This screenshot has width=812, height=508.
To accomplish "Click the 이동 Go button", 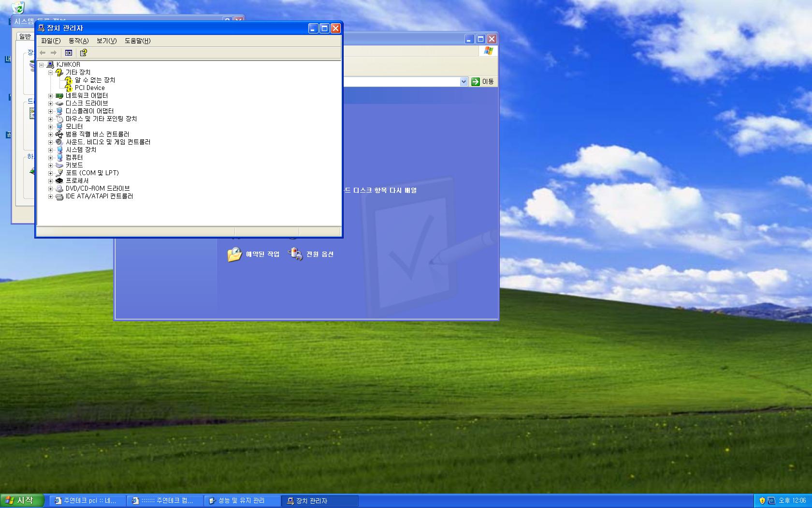I will pyautogui.click(x=482, y=81).
